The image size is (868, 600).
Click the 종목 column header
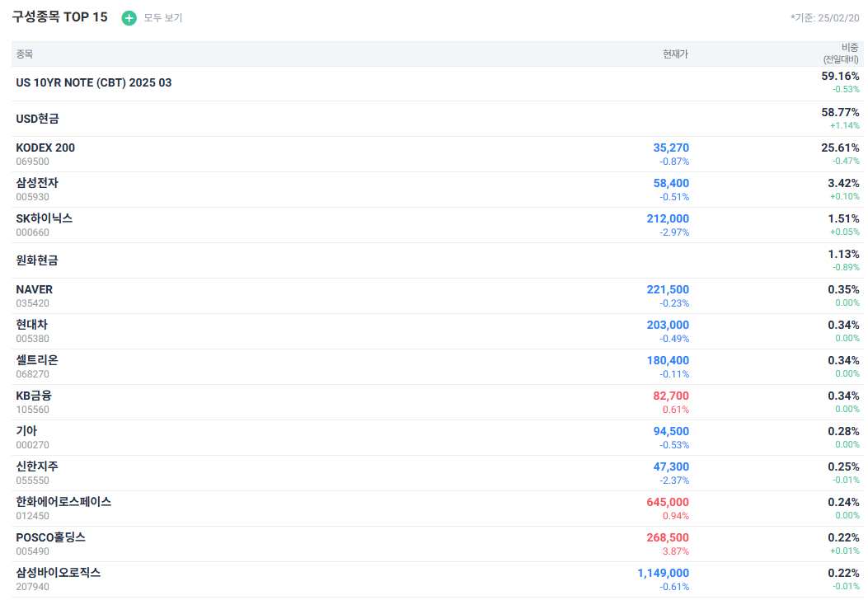click(25, 54)
